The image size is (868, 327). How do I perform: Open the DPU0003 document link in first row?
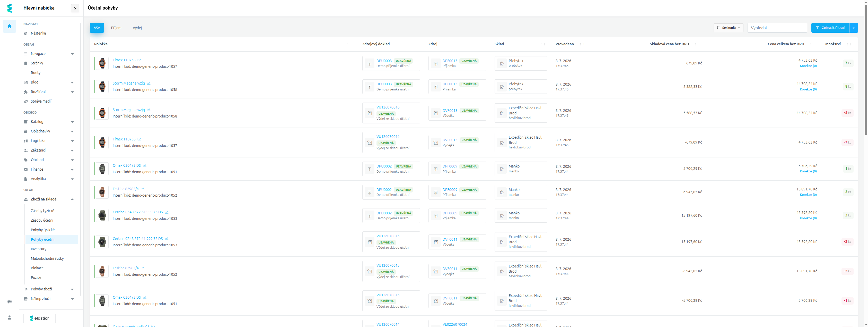[384, 61]
